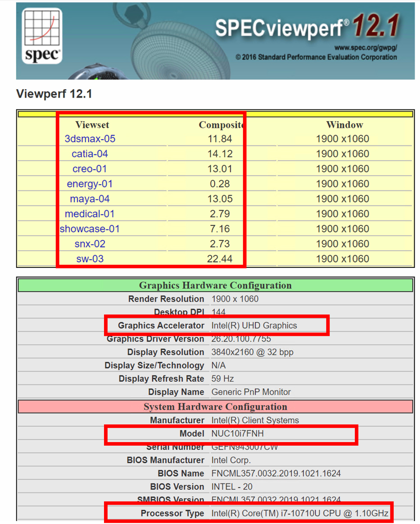Open the catia-04 viewset link
This screenshot has height=524, width=420.
point(90,154)
